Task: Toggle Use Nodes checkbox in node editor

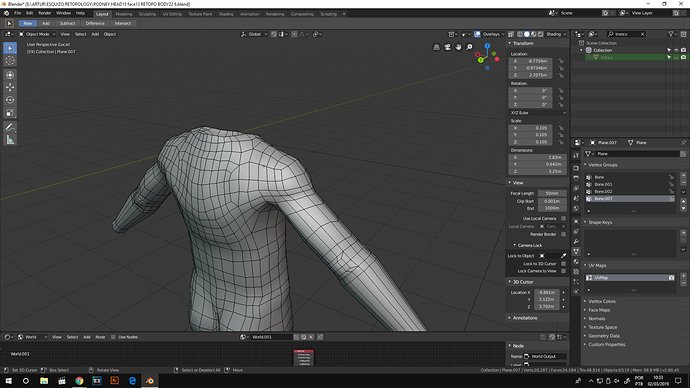Action: 114,337
